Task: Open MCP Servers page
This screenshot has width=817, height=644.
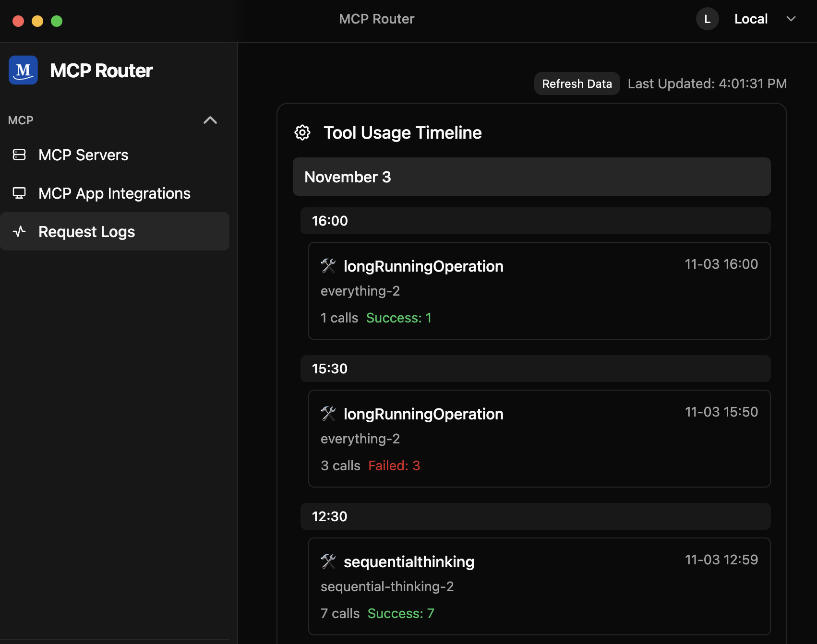Action: 84,155
